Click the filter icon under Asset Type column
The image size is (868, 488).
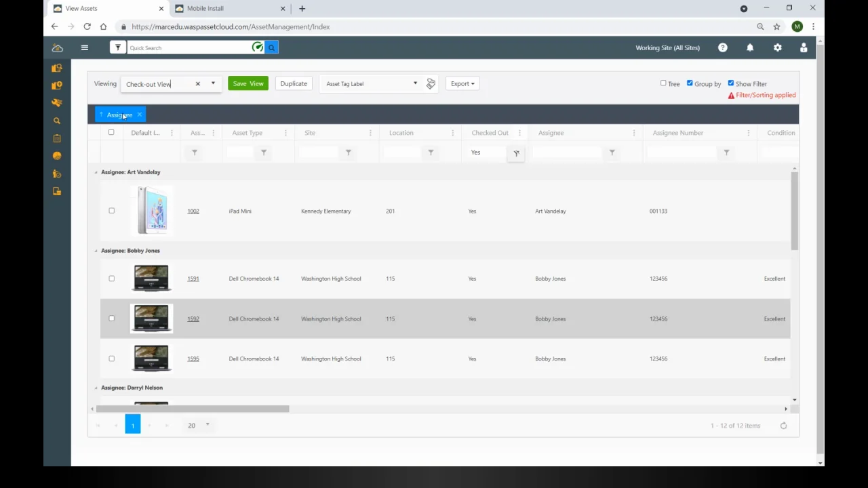click(x=264, y=153)
